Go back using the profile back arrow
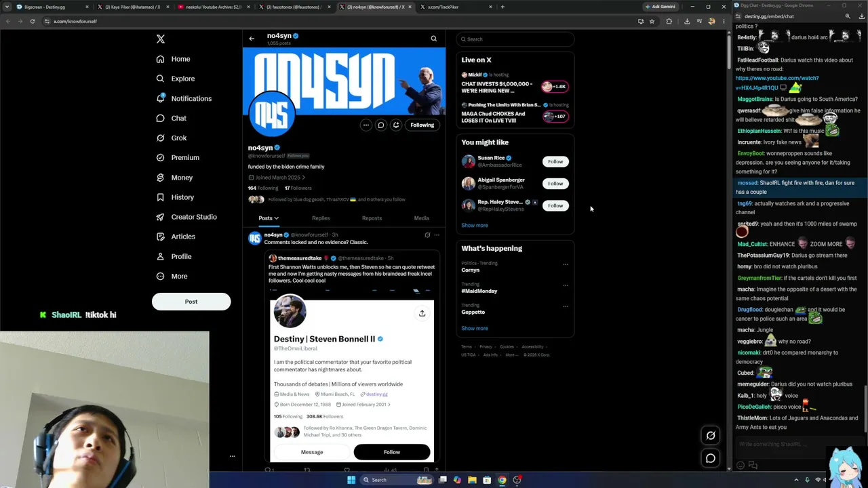 coord(252,39)
